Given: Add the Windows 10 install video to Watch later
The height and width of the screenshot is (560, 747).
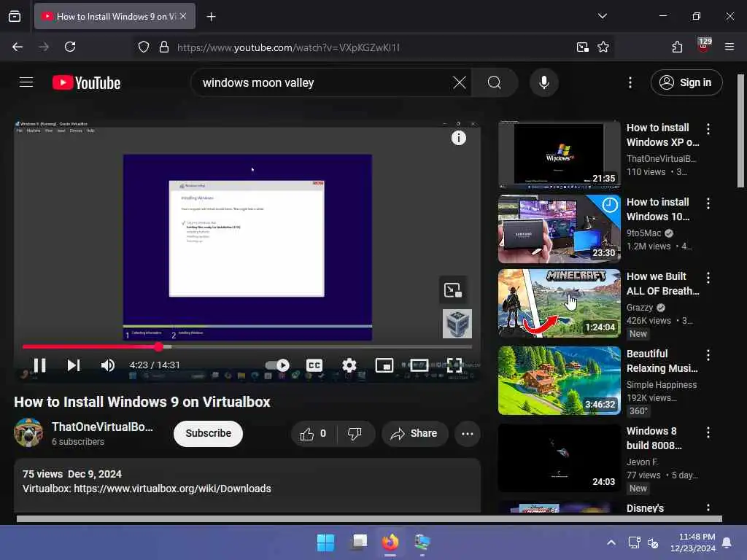Looking at the screenshot, I should (610, 205).
